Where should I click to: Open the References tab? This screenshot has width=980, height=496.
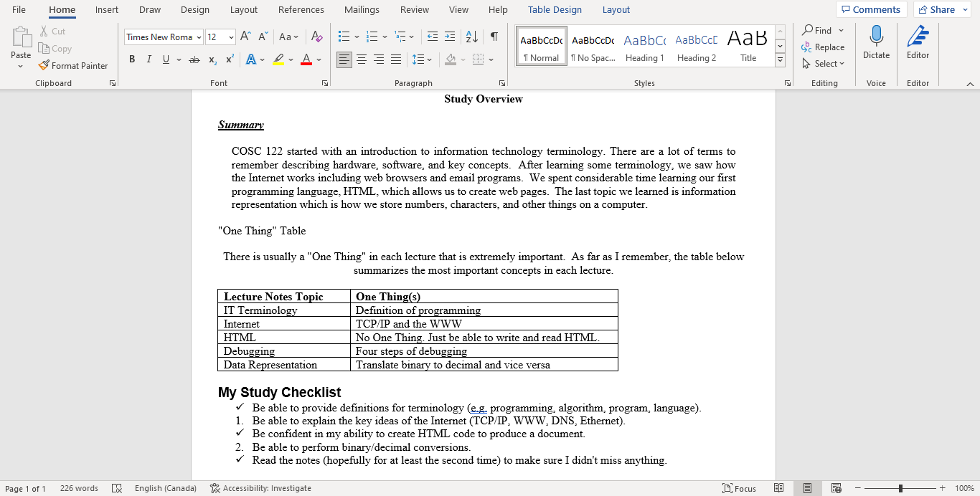[301, 10]
